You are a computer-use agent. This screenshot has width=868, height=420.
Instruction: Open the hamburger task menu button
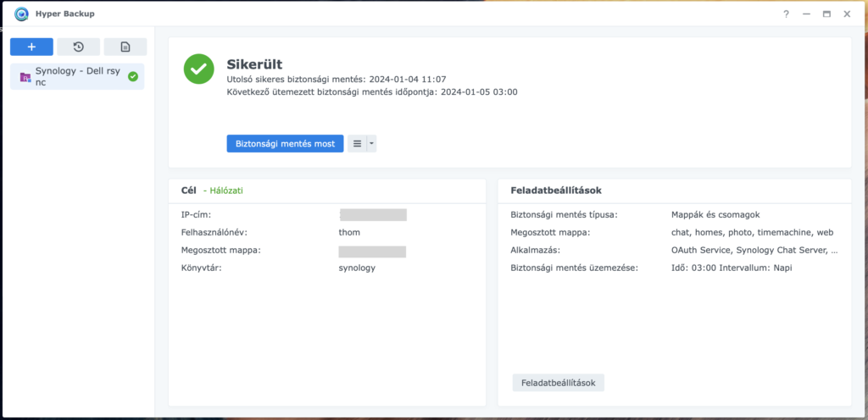click(x=357, y=144)
